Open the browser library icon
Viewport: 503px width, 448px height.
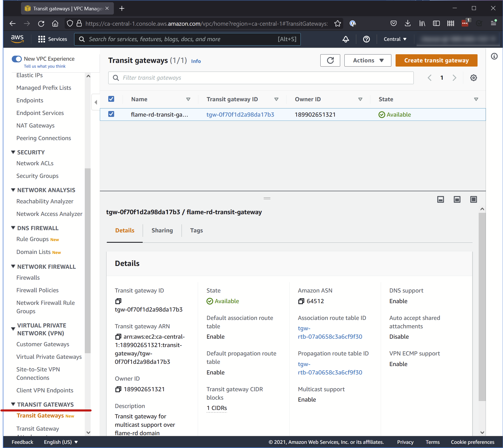(422, 23)
